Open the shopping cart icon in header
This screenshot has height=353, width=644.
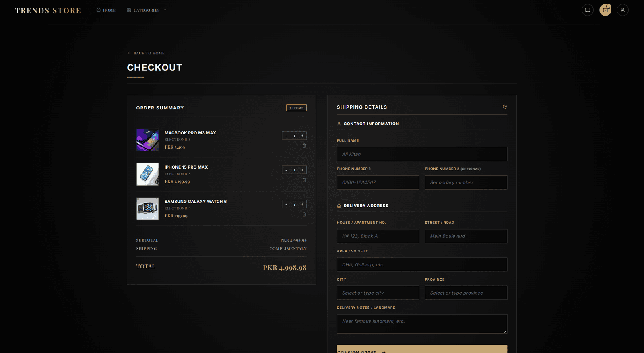pos(605,10)
